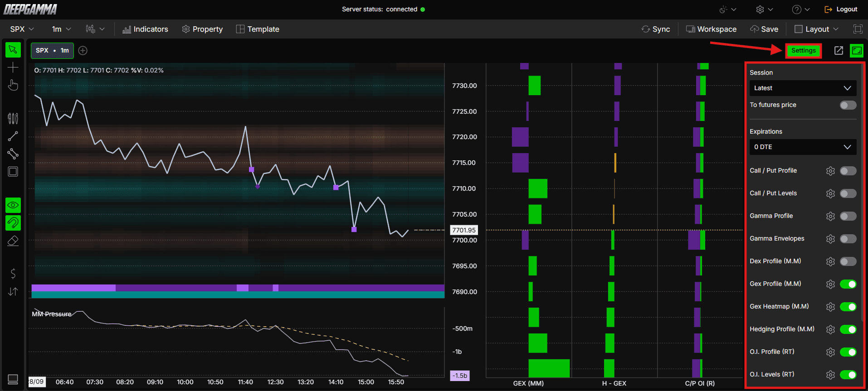Add a new chart tab with plus icon
868x391 pixels.
(83, 50)
